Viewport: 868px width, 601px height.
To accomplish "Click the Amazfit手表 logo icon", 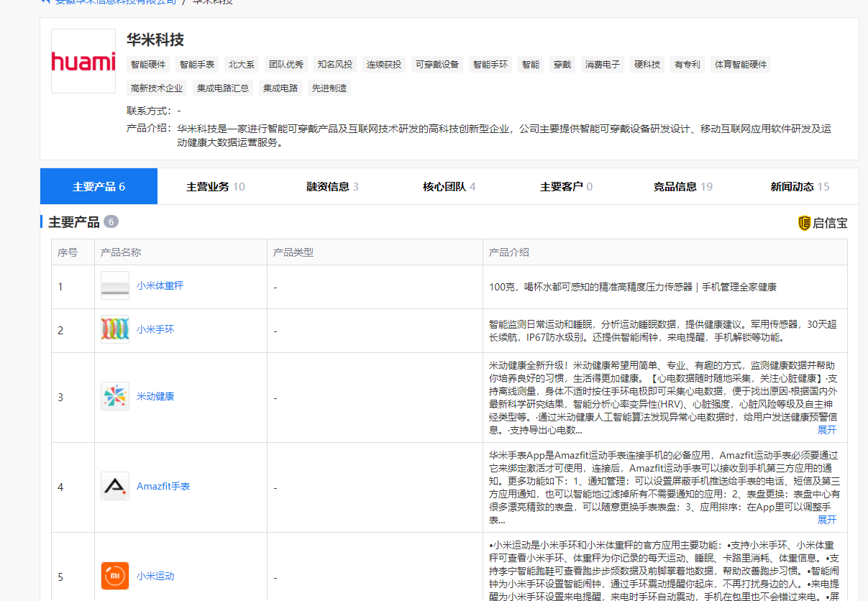I will pos(115,486).
